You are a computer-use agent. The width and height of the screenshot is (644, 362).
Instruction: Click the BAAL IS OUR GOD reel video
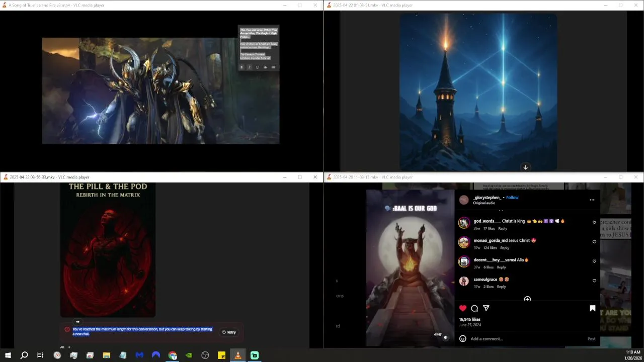[410, 268]
